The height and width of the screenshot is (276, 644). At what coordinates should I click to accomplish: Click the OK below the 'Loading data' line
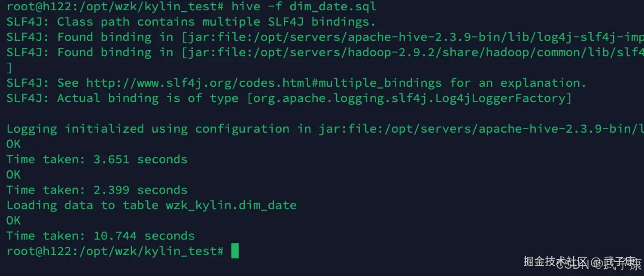[13, 221]
